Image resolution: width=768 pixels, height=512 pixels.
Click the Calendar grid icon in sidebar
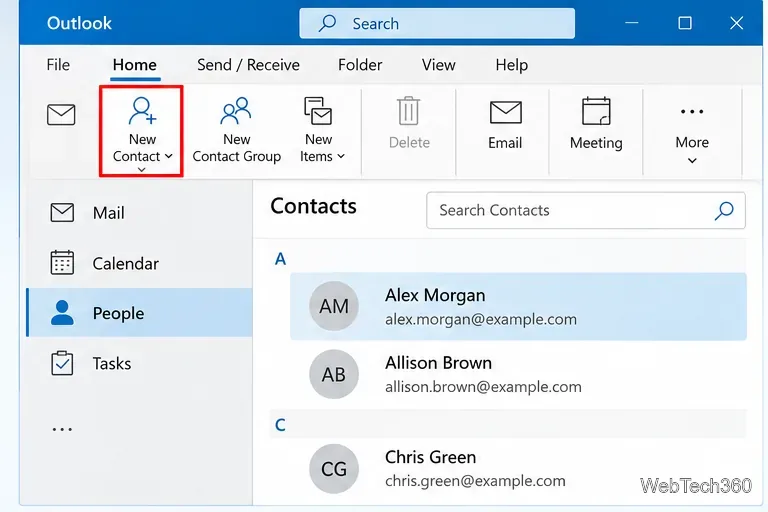(62, 262)
